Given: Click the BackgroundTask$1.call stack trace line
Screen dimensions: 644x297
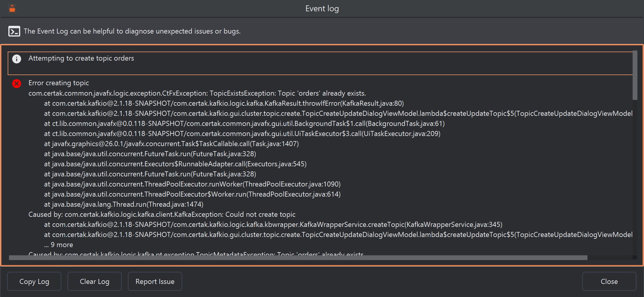Looking at the screenshot, I should pyautogui.click(x=244, y=124).
